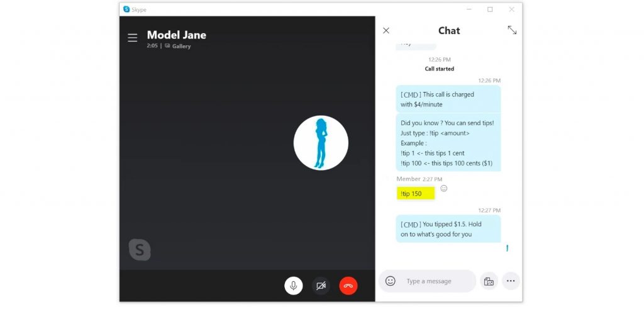Turn on the video camera
The image size is (644, 309).
coord(321,286)
